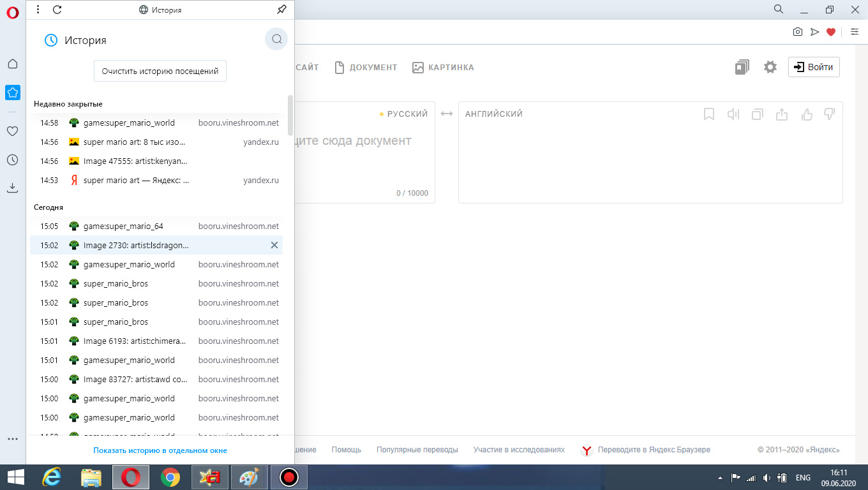Viewport: 868px width, 490px height.
Task: Open the Популярные переводы footer link
Action: pyautogui.click(x=417, y=450)
